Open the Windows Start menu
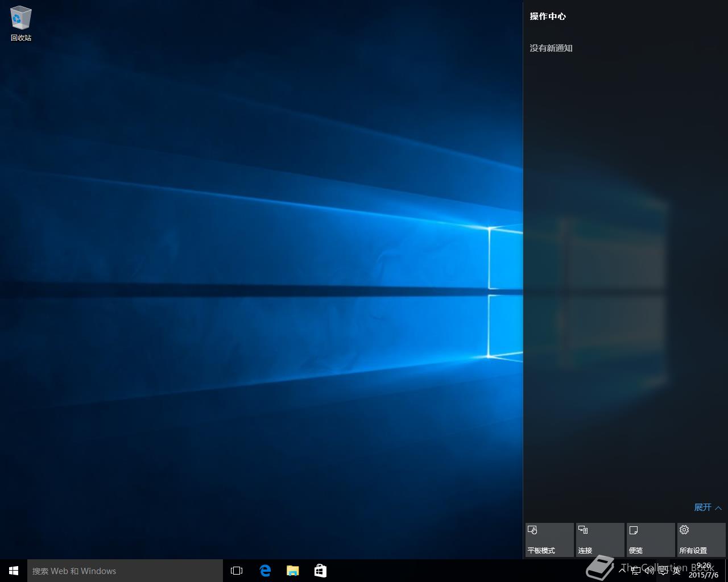Screen dimensions: 728x582 14,571
